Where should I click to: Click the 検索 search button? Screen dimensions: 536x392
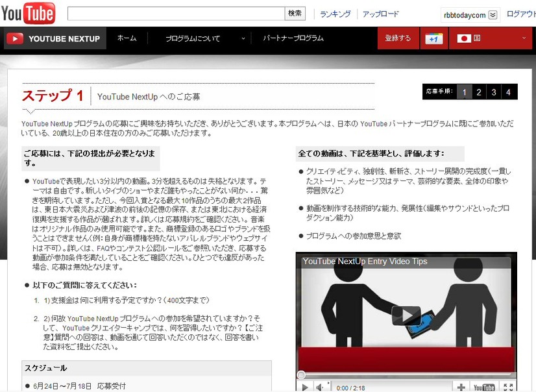(295, 14)
